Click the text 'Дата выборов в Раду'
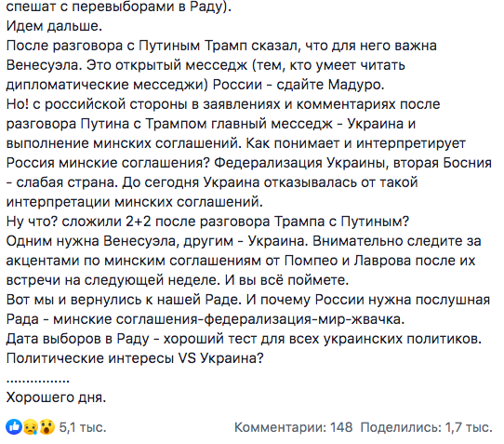 coord(77,339)
